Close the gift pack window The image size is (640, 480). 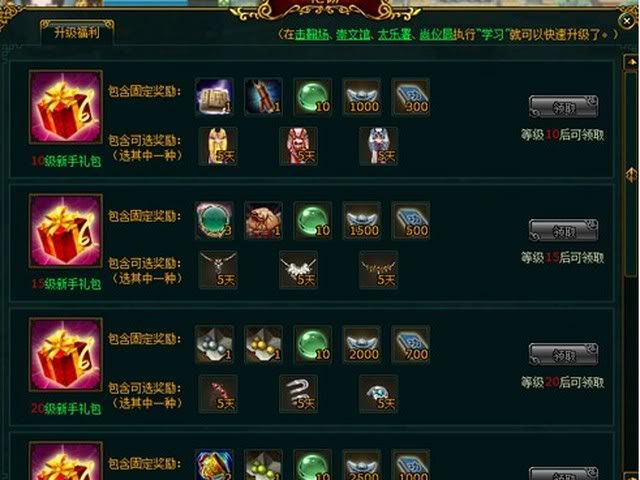point(627,20)
